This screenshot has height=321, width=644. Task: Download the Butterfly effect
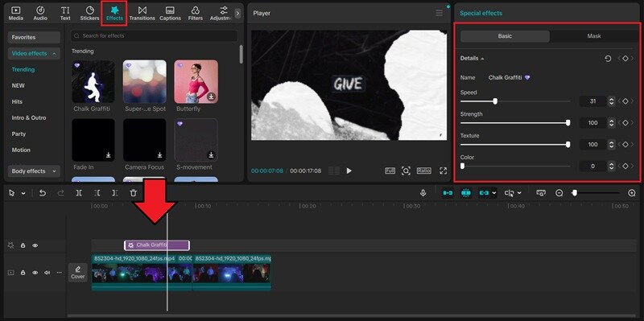(x=211, y=97)
